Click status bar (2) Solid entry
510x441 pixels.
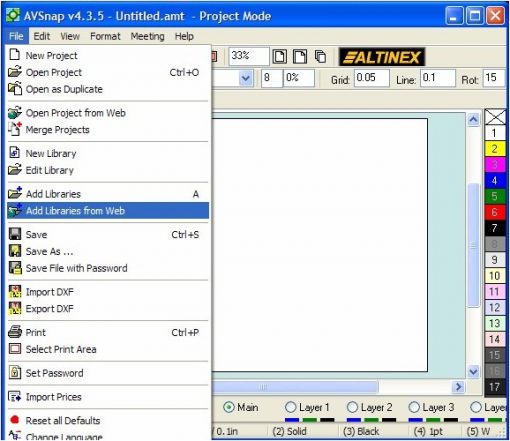[289, 431]
